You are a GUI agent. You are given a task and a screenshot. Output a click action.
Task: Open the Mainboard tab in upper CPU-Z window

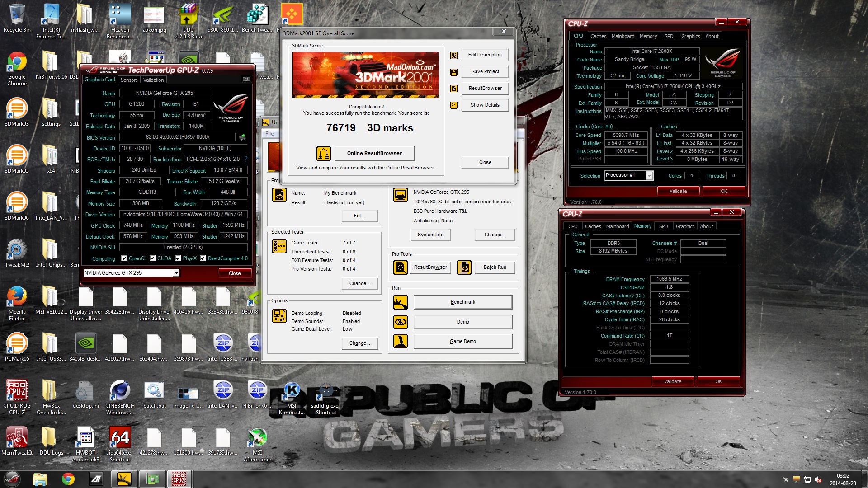tap(623, 36)
